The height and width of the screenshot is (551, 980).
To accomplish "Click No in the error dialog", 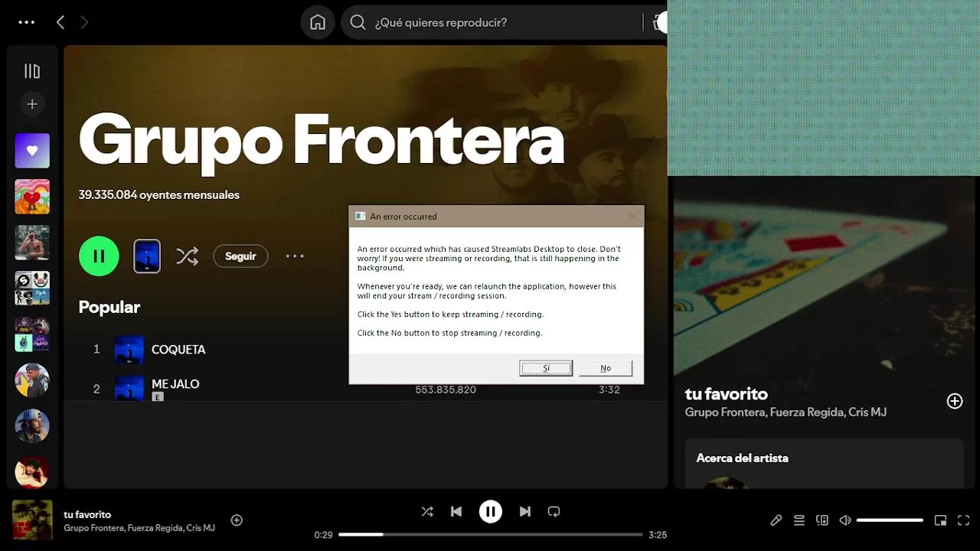I will click(606, 368).
